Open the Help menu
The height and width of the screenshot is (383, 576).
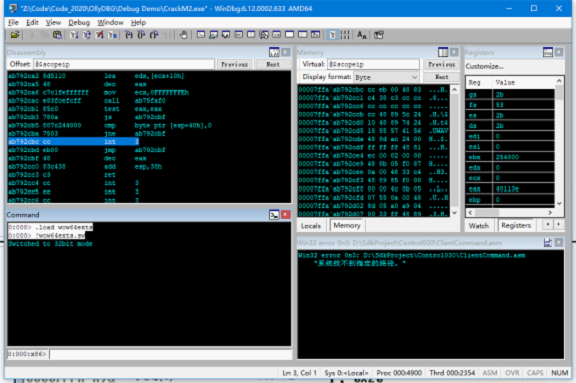[138, 22]
